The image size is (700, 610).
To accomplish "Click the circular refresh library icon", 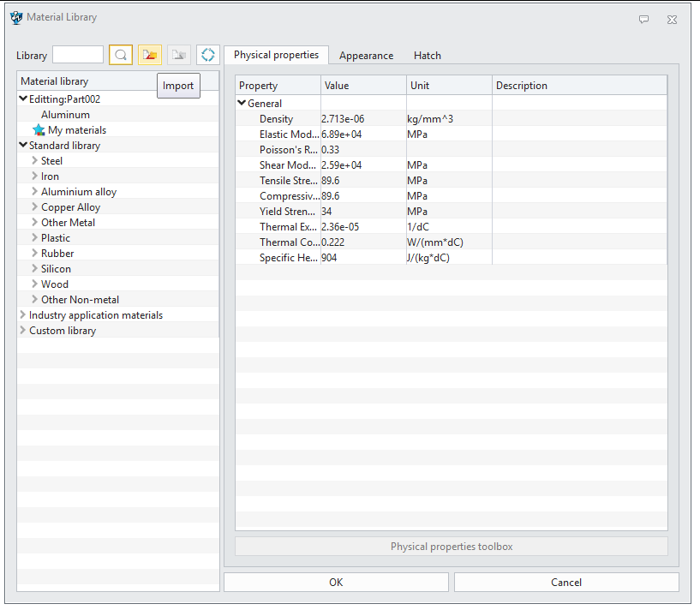I will [207, 55].
